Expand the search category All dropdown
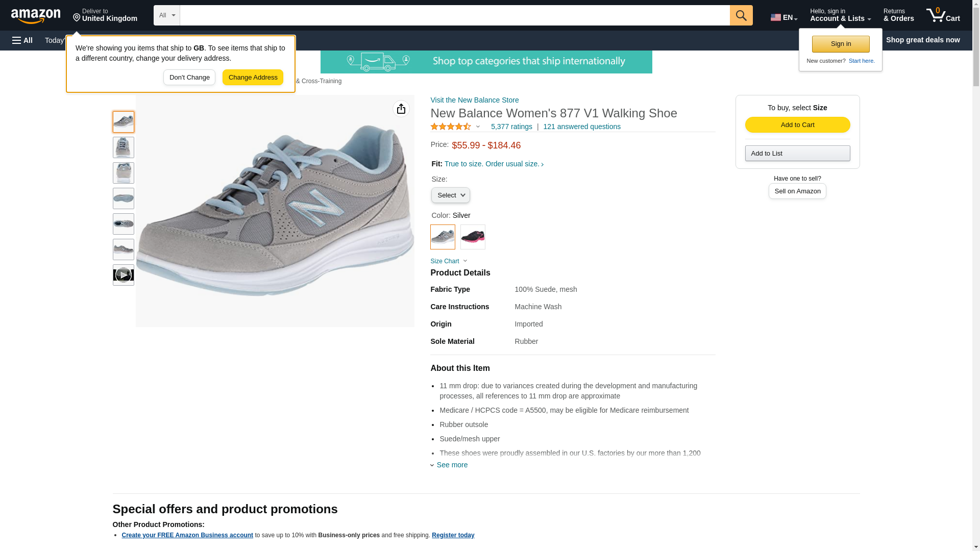This screenshot has width=980, height=551. point(166,15)
